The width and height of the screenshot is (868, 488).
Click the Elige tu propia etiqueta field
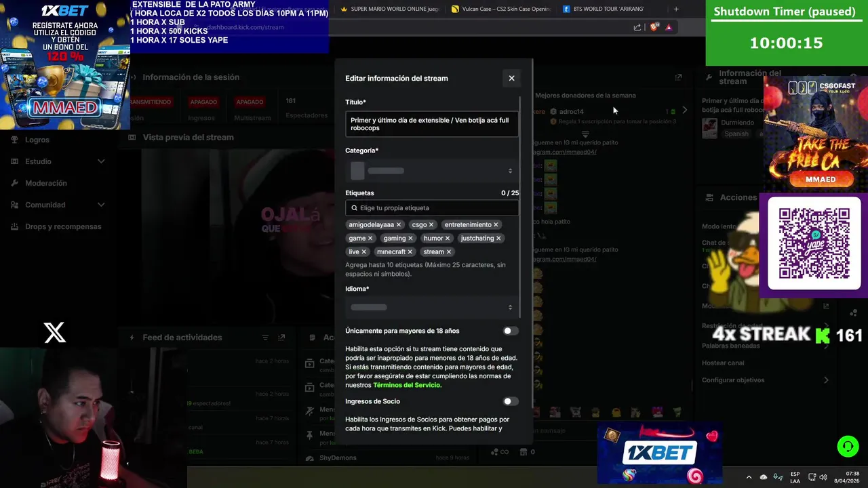point(431,208)
